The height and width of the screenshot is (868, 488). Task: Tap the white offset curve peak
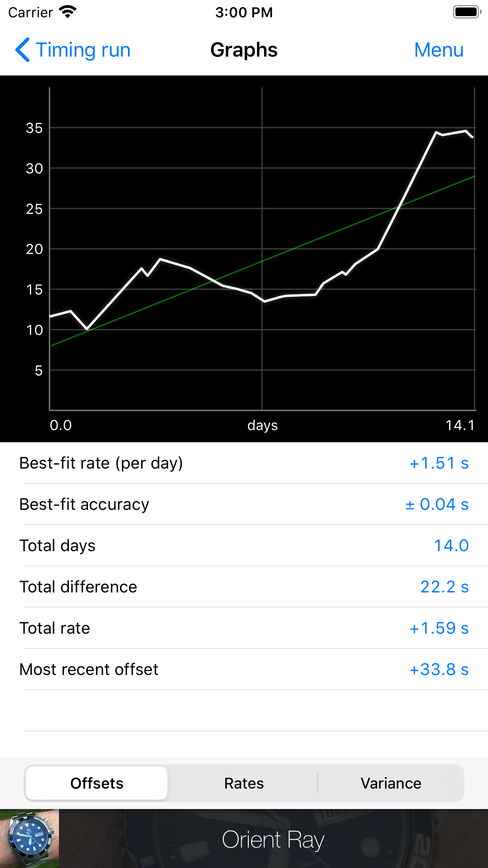466,131
